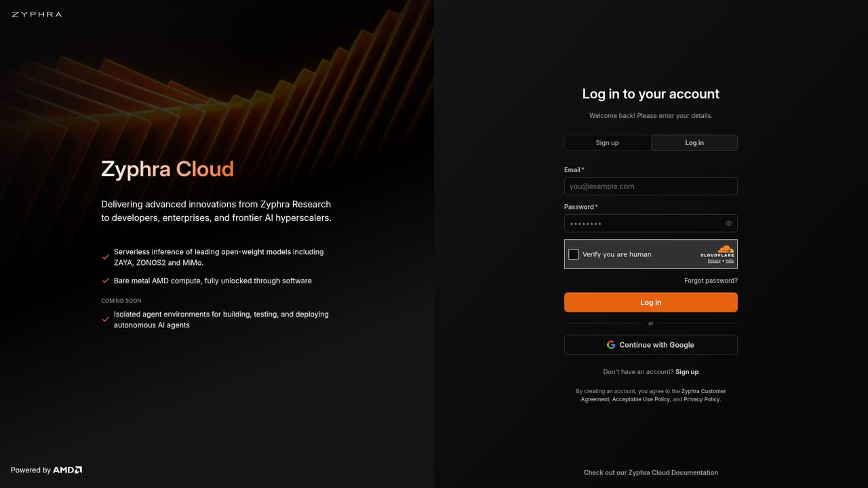
Task: Click the Welcome back subtitle text
Action: 651,116
